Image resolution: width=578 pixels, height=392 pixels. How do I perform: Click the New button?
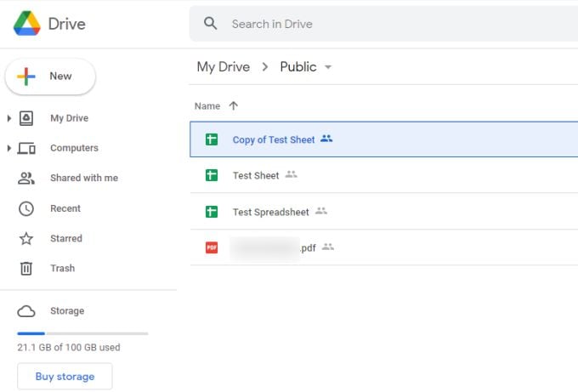[50, 77]
